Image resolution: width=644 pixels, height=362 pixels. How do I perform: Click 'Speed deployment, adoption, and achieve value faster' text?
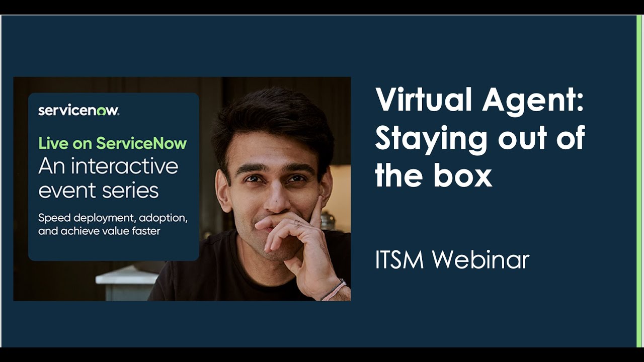(x=113, y=225)
